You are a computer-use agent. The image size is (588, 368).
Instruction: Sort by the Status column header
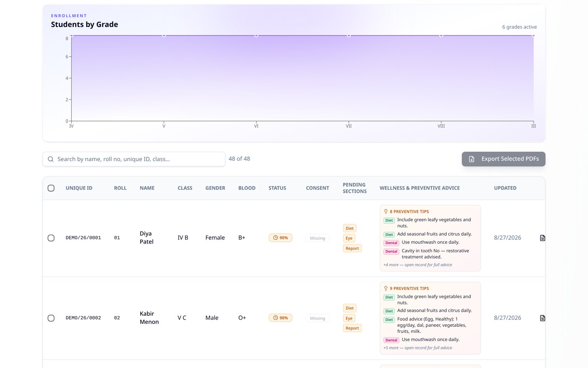click(x=277, y=188)
